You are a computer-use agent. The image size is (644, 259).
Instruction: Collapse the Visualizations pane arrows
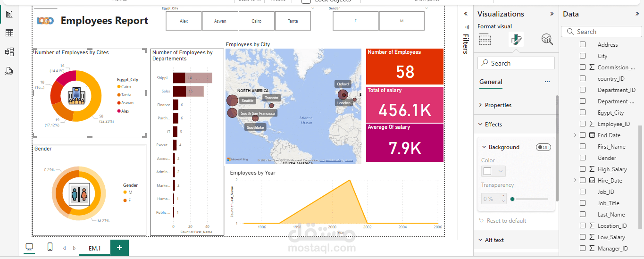point(552,14)
